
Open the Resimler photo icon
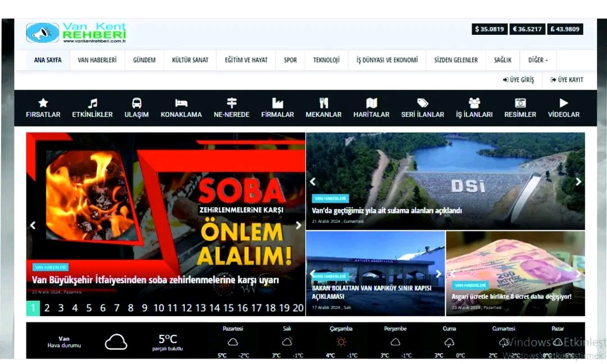tap(520, 103)
